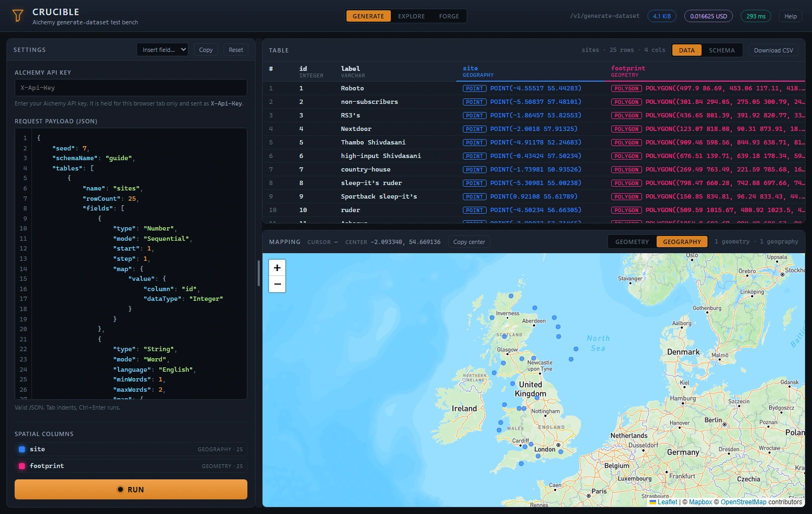
Task: Focus the Alchemy API key input
Action: [131, 88]
